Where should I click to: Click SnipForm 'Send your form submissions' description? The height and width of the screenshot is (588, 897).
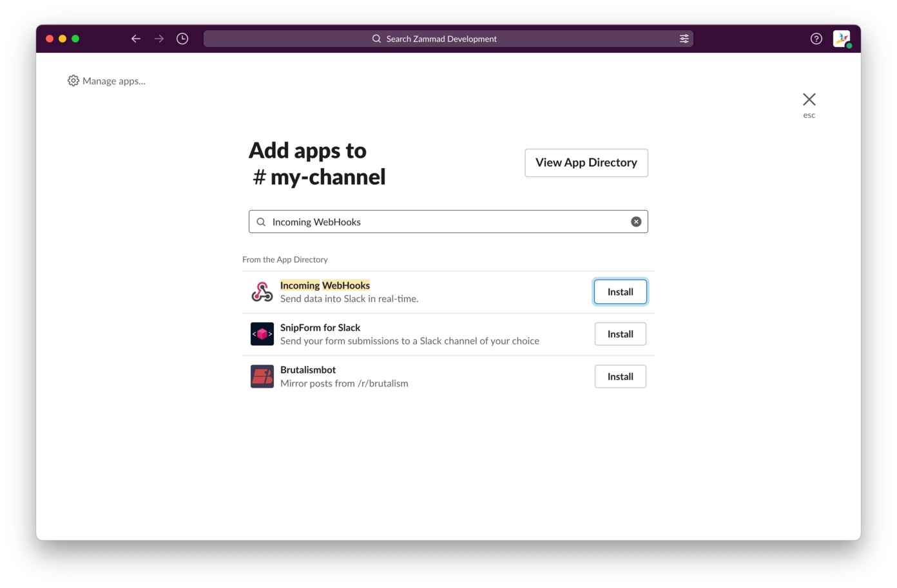pos(410,341)
